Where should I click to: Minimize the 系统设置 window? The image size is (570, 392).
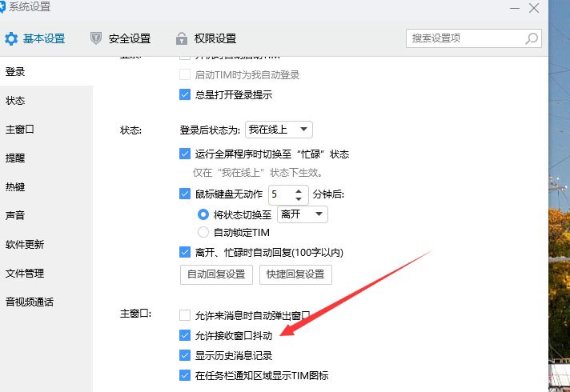tap(515, 8)
